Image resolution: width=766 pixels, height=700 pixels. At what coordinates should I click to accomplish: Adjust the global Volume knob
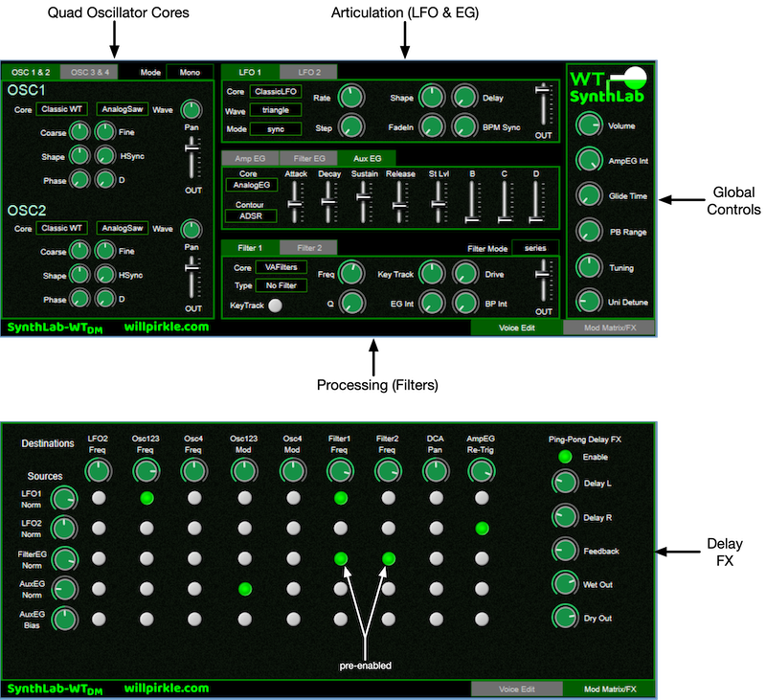(x=589, y=125)
